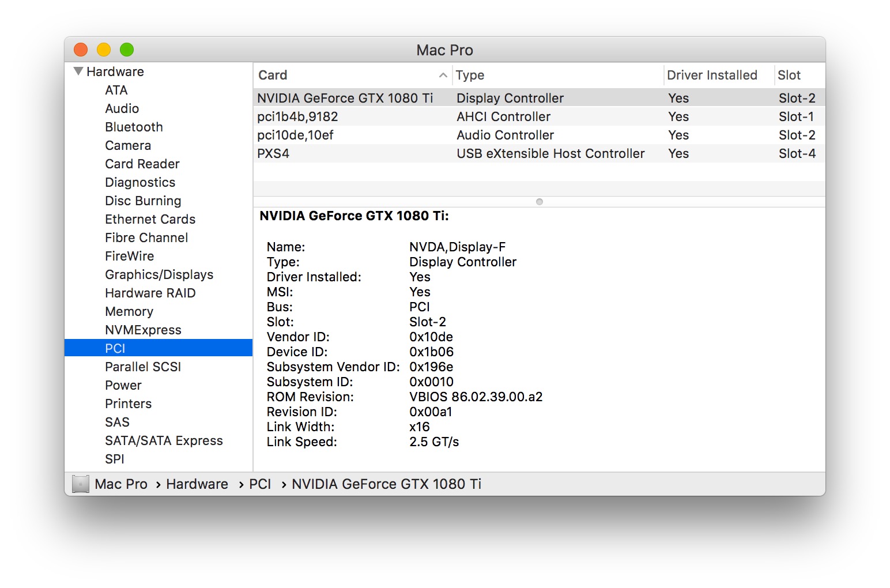Click the Mac Pro window title
This screenshot has height=588, width=890.
coord(444,50)
